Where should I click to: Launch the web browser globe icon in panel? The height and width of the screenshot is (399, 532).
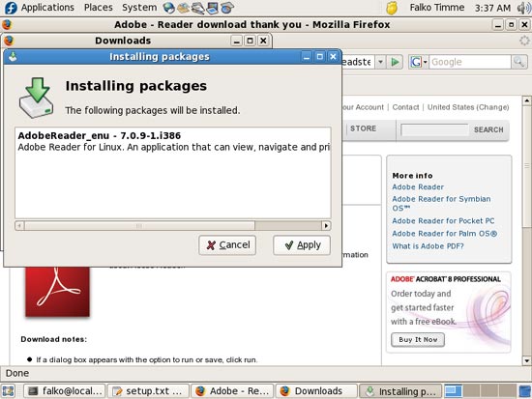tap(168, 8)
